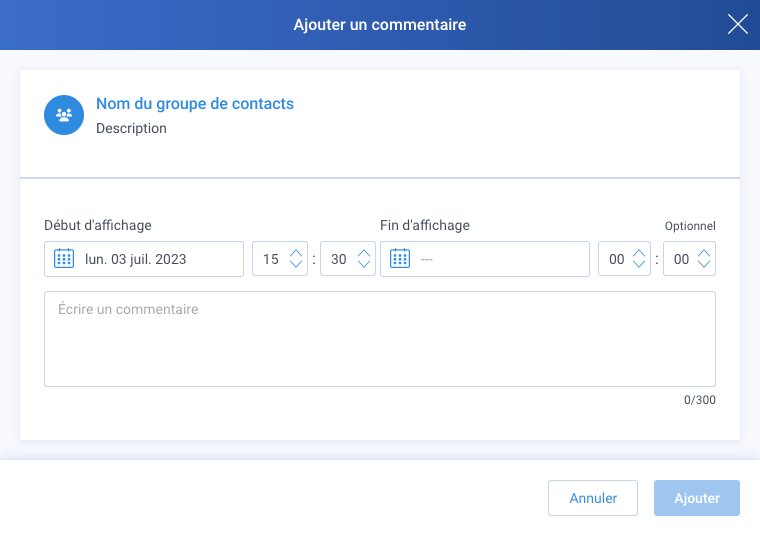Click the contact group avatar icon

pyautogui.click(x=64, y=115)
